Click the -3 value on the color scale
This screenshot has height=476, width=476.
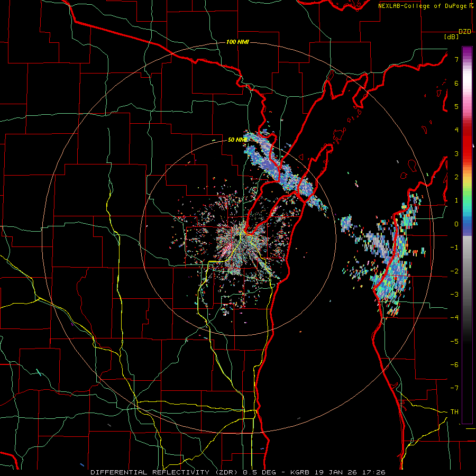tap(454, 295)
